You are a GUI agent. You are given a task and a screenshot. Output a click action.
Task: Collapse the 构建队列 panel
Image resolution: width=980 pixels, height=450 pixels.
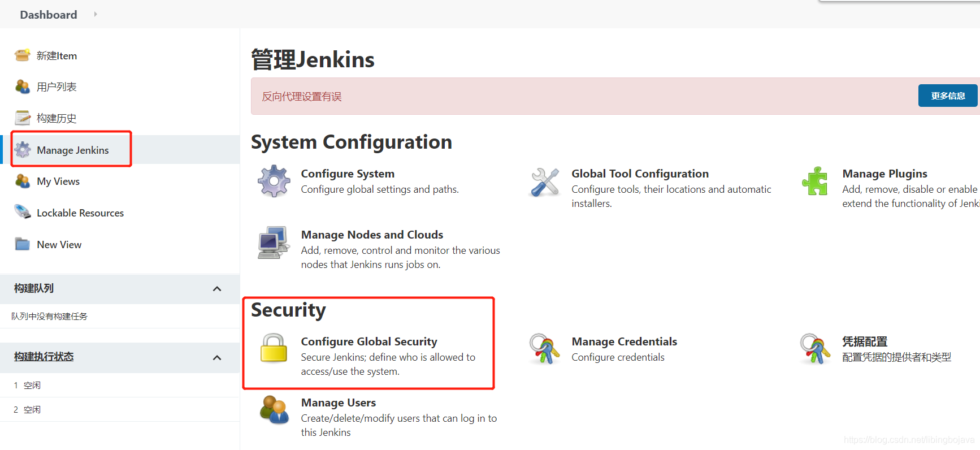tap(217, 289)
